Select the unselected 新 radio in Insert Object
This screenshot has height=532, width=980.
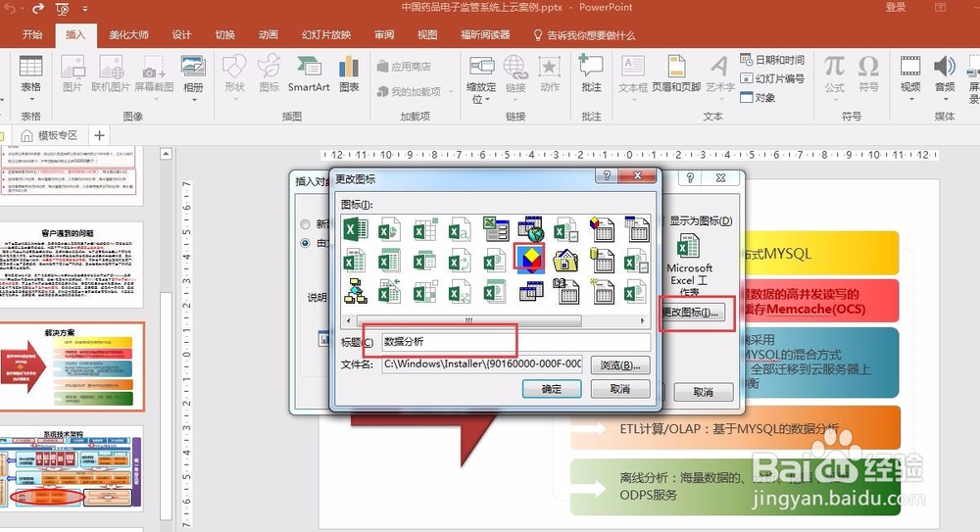coord(305,223)
